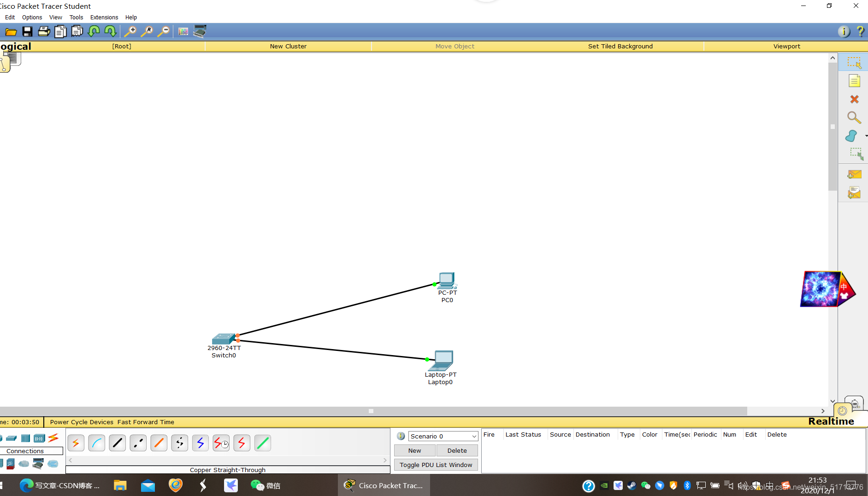Choose the Place Note tool

point(854,81)
